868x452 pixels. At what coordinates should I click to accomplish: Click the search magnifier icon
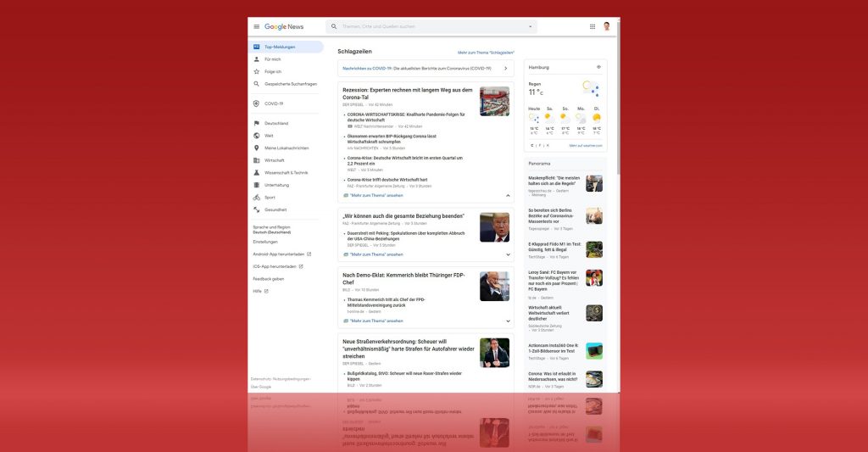point(334,26)
